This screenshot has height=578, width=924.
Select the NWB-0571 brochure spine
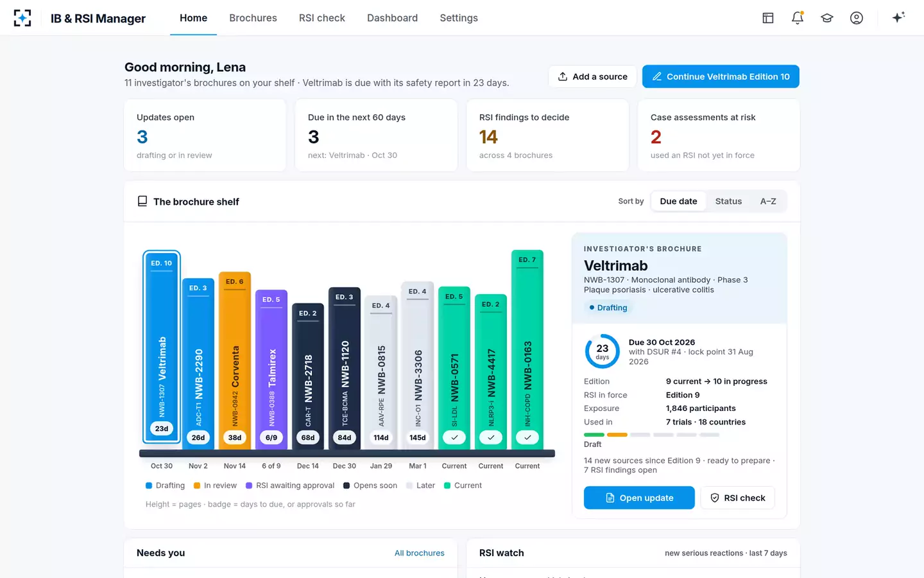click(454, 368)
